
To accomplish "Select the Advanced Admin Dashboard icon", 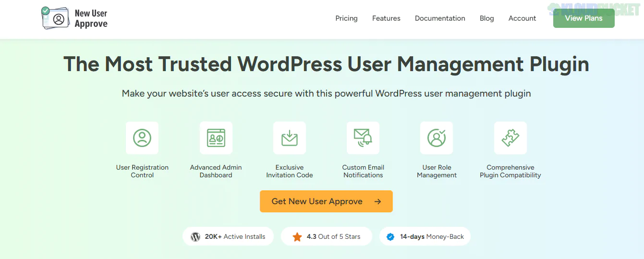I will [216, 138].
